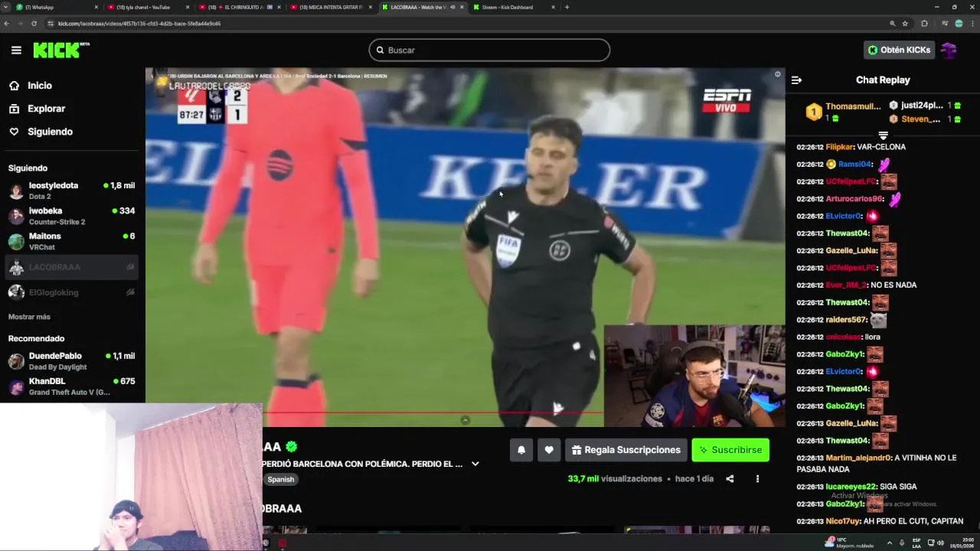
Task: Click chat username Nico17uy
Action: 843,521
